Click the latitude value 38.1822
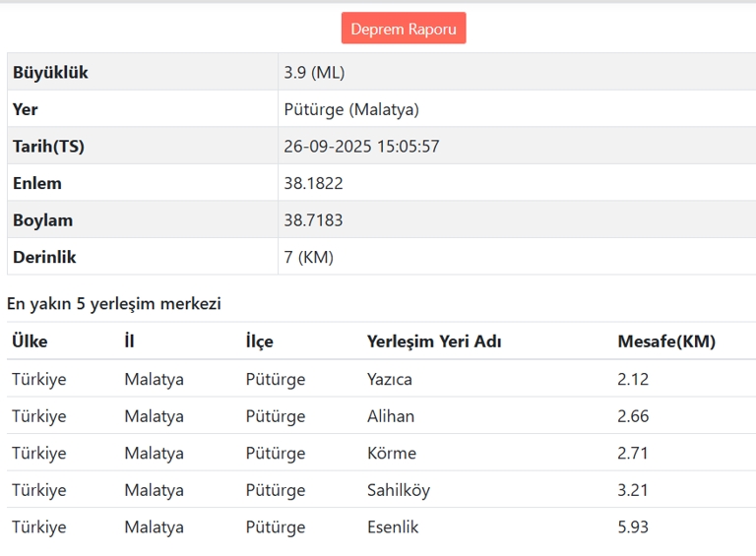This screenshot has height=556, width=756. pos(313,183)
